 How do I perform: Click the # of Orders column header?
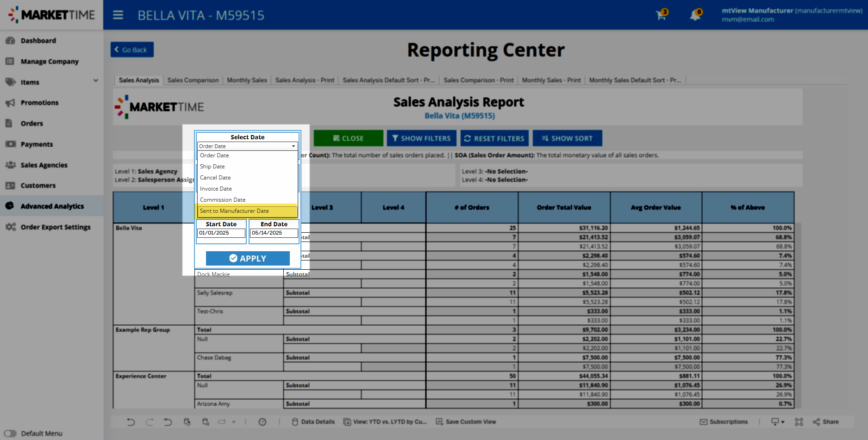pyautogui.click(x=472, y=208)
